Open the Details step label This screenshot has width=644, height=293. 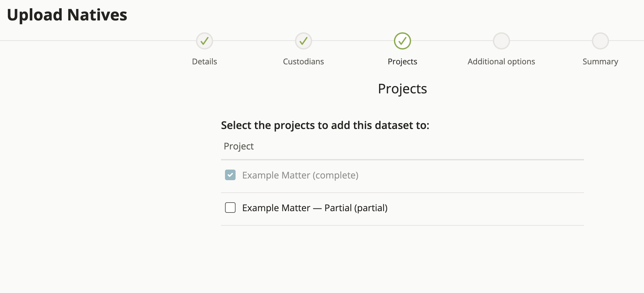[x=205, y=62]
